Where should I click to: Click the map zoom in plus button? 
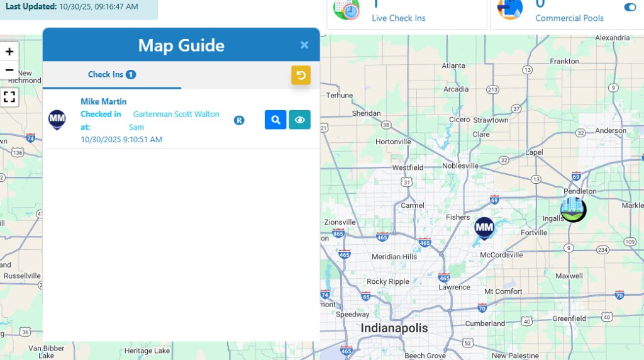(x=9, y=52)
